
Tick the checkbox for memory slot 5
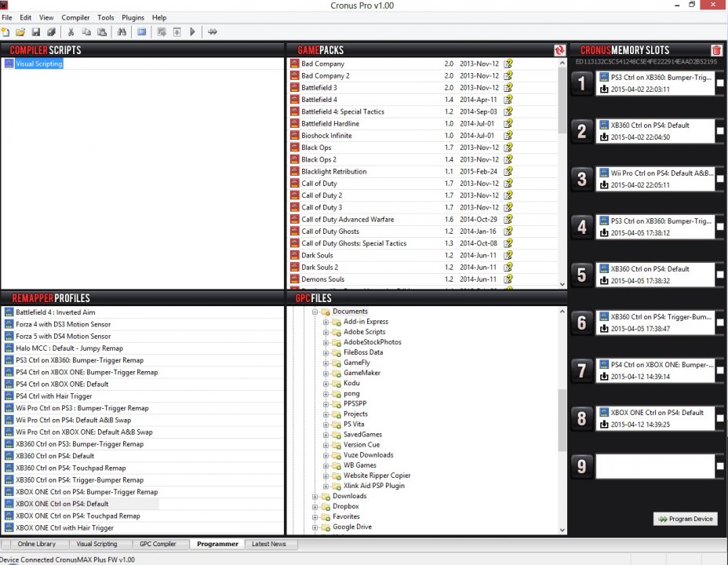pos(720,275)
